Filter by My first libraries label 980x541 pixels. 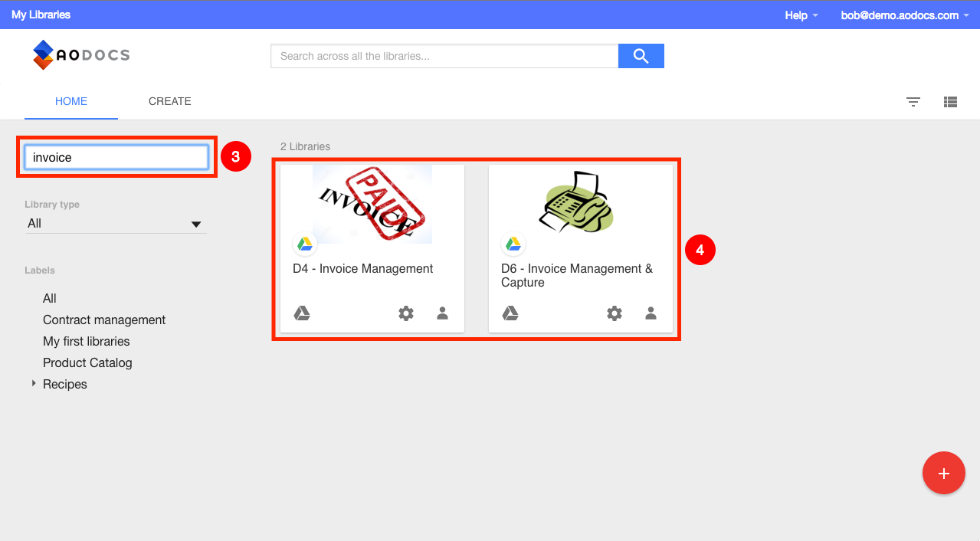point(87,342)
